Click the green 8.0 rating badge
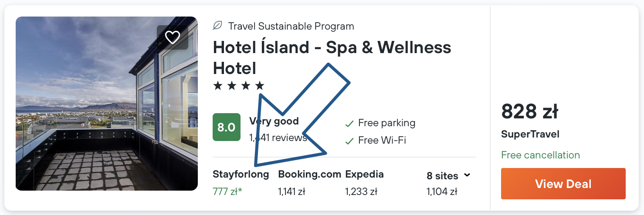The height and width of the screenshot is (215, 644). tap(226, 127)
